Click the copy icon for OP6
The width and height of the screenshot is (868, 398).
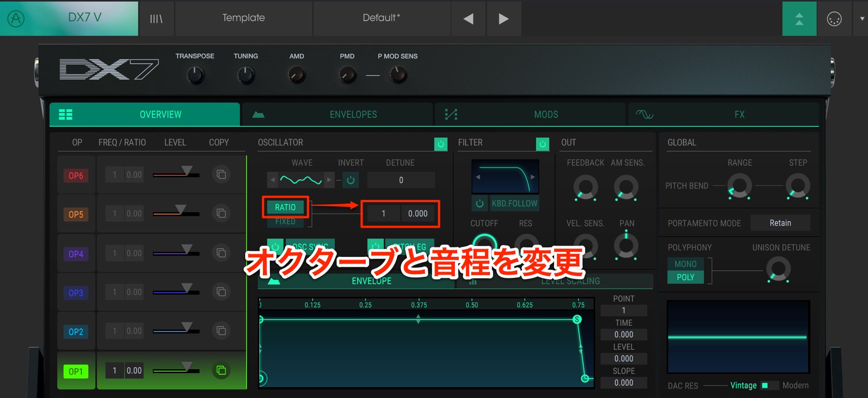[222, 174]
